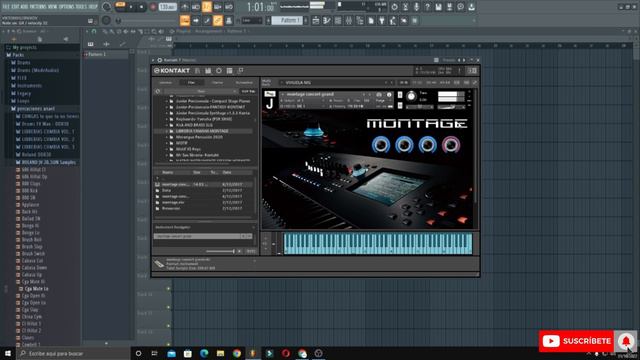This screenshot has height=360, width=640.
Task: Click the Instr Nav button in Kontakt browser
Action: tap(248, 91)
